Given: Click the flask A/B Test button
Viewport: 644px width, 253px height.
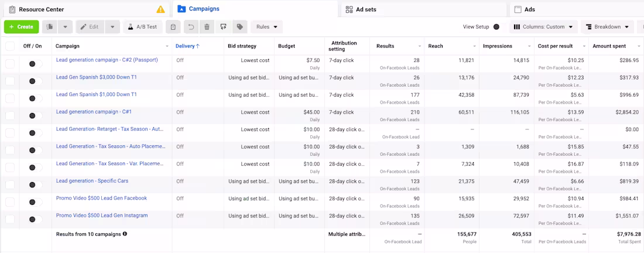Looking at the screenshot, I should tap(143, 27).
